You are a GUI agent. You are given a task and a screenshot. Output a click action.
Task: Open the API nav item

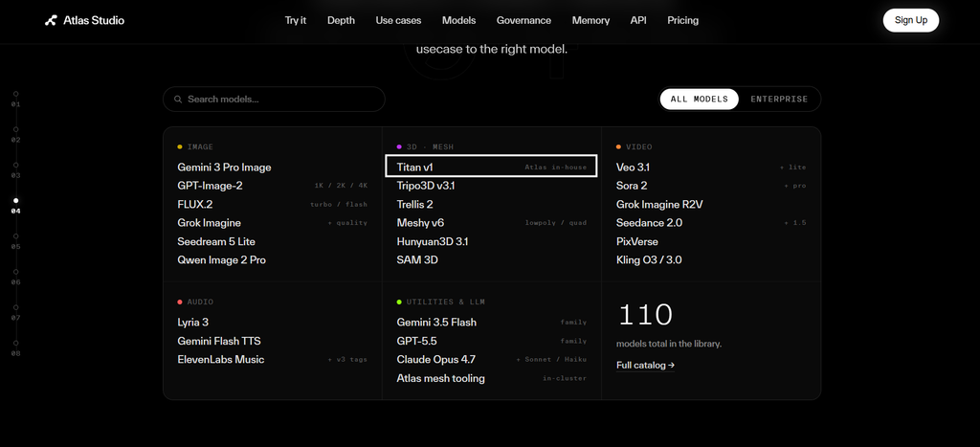coord(638,20)
